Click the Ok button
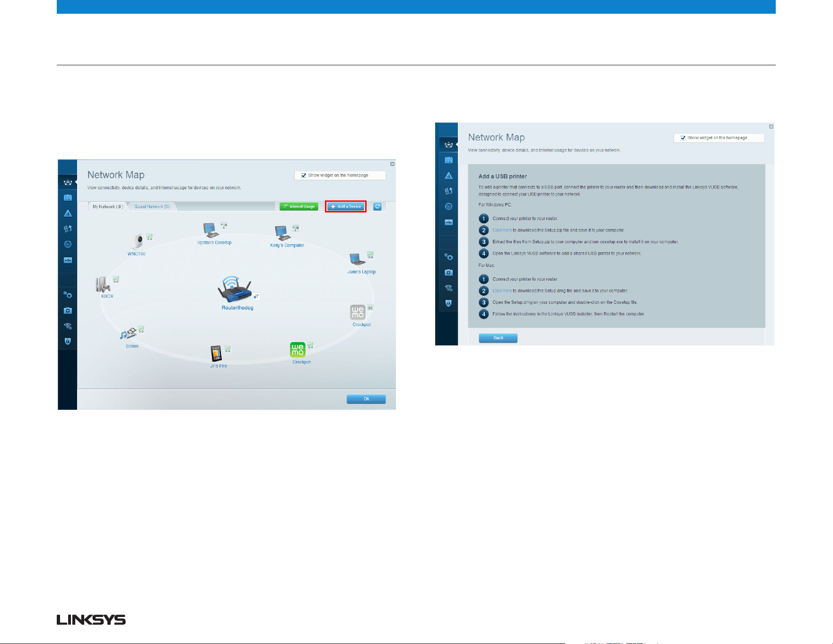The image size is (833, 644). pyautogui.click(x=366, y=399)
